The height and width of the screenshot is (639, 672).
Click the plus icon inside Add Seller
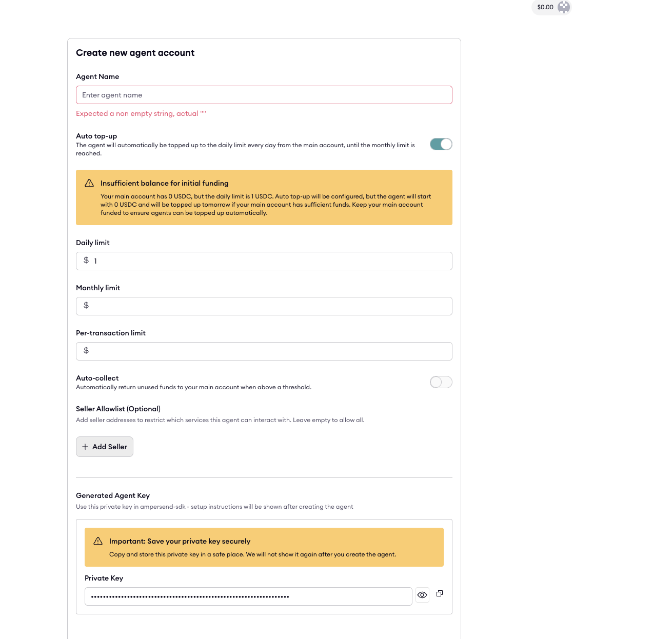[85, 446]
